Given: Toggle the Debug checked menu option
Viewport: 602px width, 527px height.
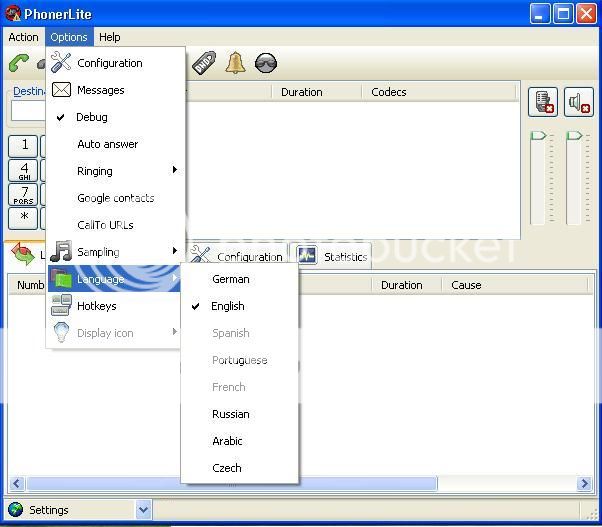Looking at the screenshot, I should [92, 117].
